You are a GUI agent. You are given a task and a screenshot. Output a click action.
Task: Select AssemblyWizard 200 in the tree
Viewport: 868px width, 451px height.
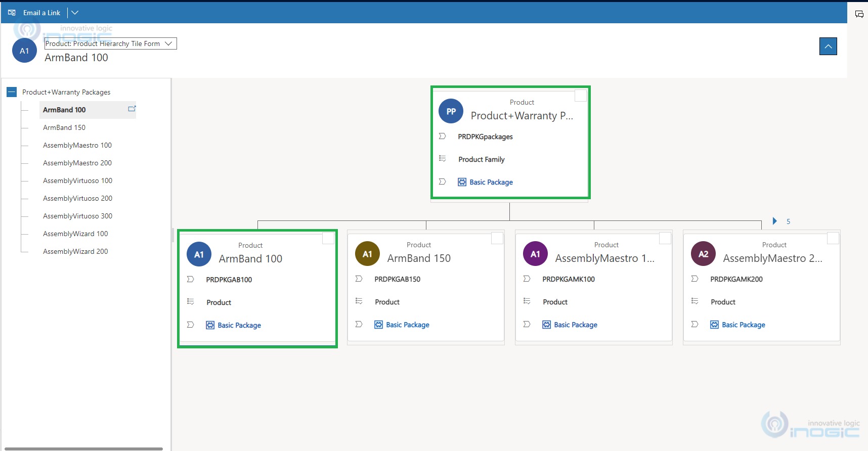click(x=75, y=251)
